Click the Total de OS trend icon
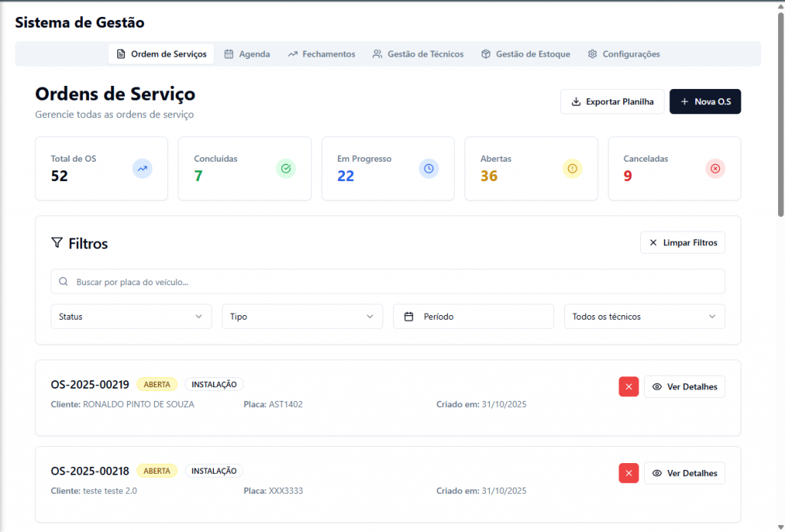Image resolution: width=785 pixels, height=532 pixels. point(142,169)
